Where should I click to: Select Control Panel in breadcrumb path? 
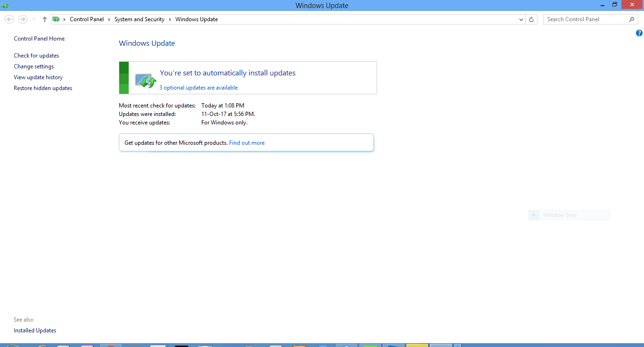click(87, 19)
